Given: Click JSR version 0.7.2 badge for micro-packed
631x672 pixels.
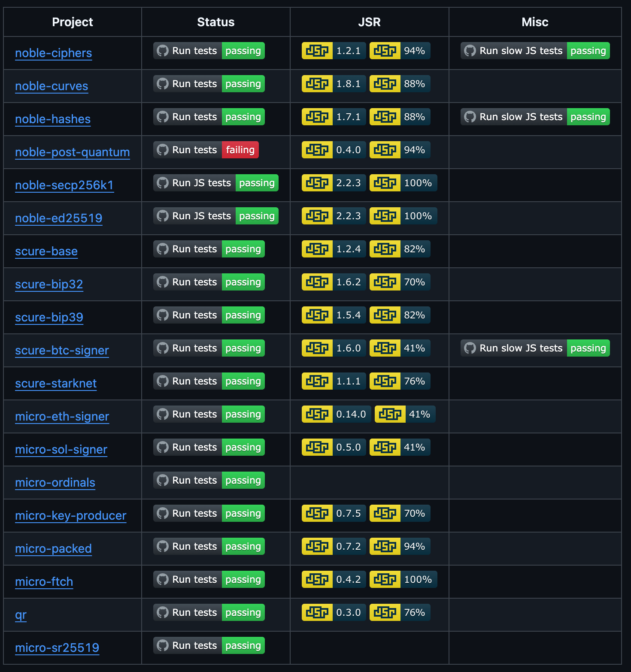Looking at the screenshot, I should click(334, 546).
